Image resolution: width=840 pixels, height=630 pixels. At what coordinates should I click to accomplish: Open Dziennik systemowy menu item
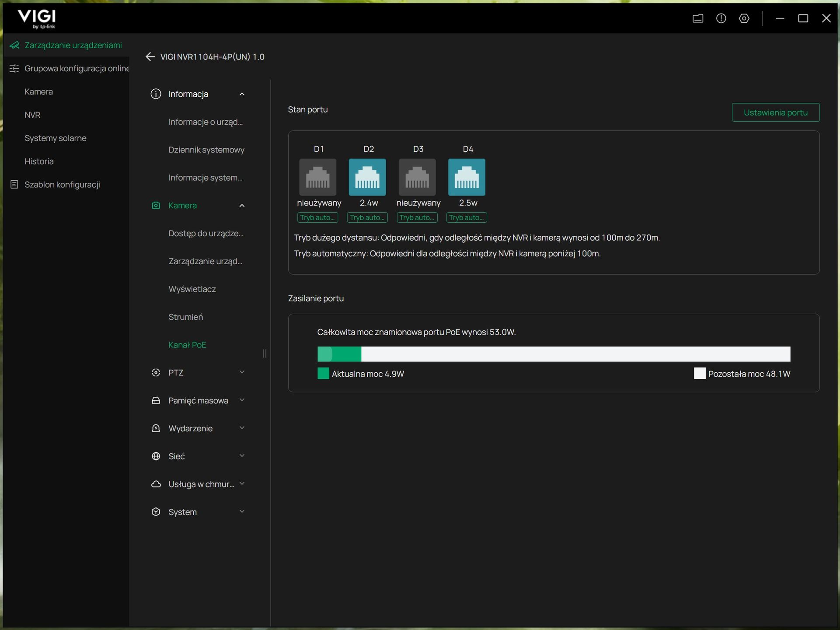coord(206,150)
